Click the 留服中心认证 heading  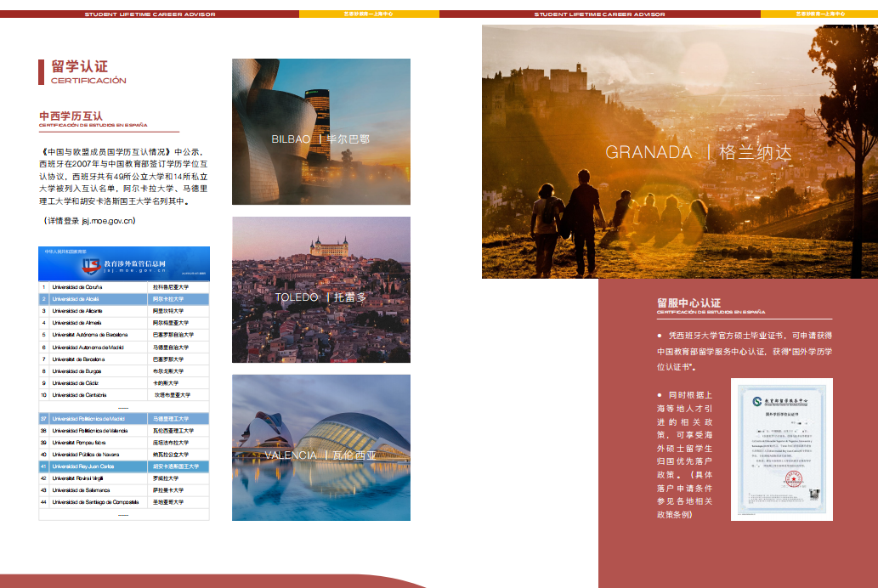point(688,302)
